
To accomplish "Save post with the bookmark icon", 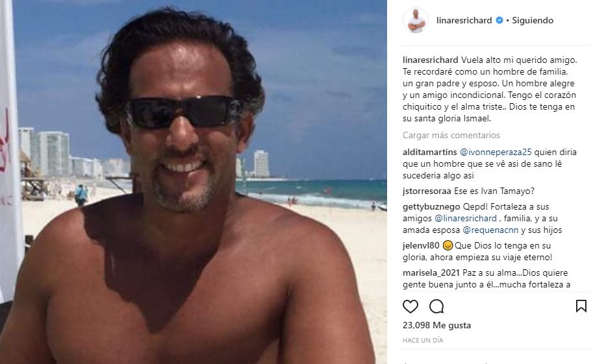I will click(x=581, y=306).
